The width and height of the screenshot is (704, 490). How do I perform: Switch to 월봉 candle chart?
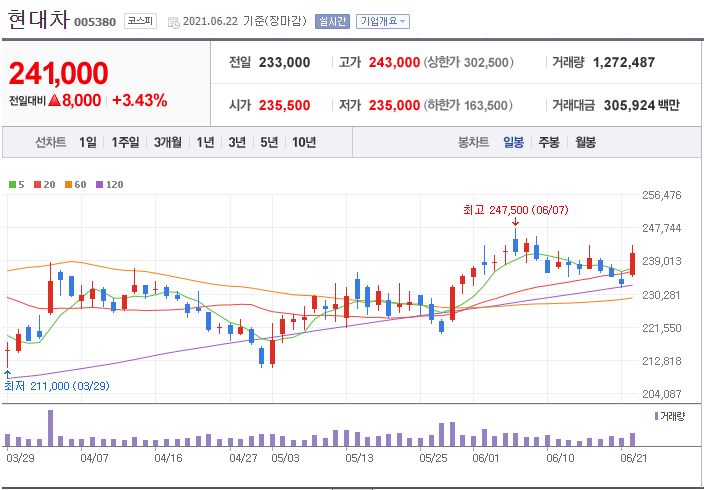pyautogui.click(x=585, y=143)
